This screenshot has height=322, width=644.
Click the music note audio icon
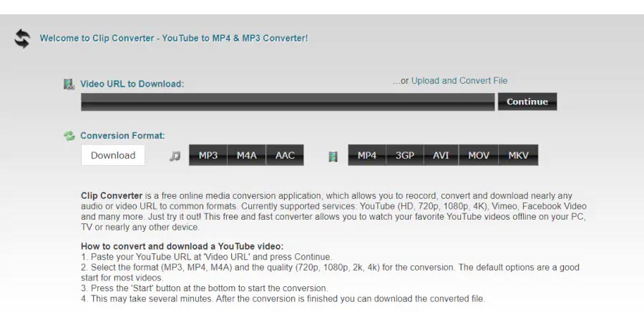point(175,156)
